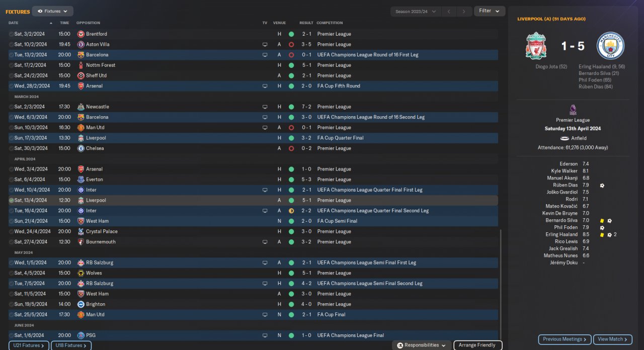This screenshot has width=644, height=350.
Task: Click the Arrange Friendly button
Action: click(477, 345)
